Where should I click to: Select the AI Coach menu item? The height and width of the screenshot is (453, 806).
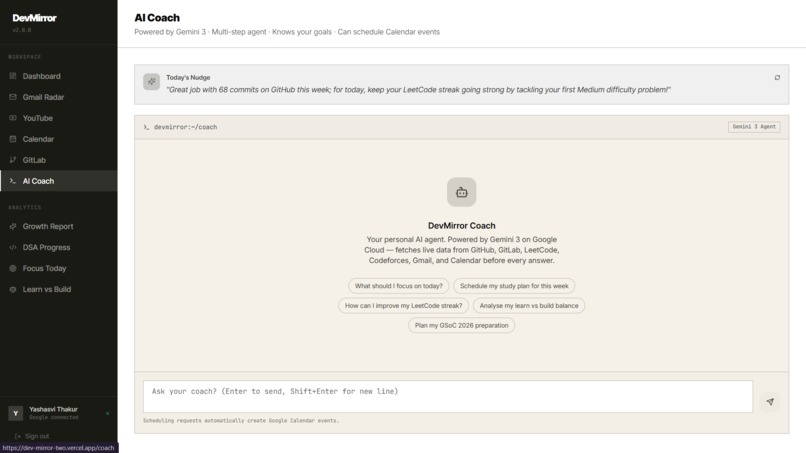(59, 181)
